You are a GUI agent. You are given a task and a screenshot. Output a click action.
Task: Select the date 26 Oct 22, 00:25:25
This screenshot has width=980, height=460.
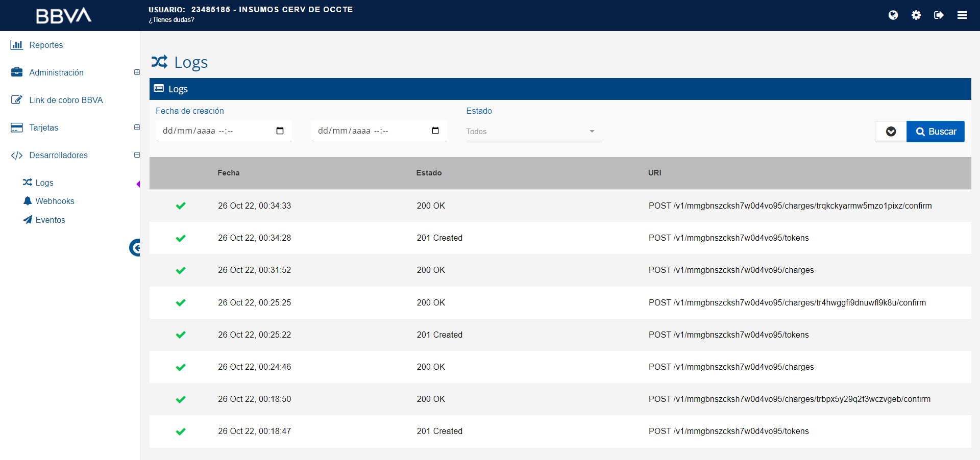click(254, 302)
